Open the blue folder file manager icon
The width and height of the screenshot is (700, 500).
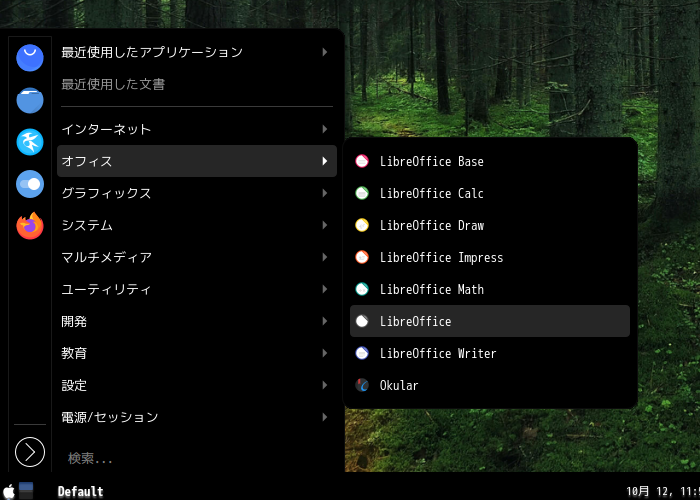30,100
